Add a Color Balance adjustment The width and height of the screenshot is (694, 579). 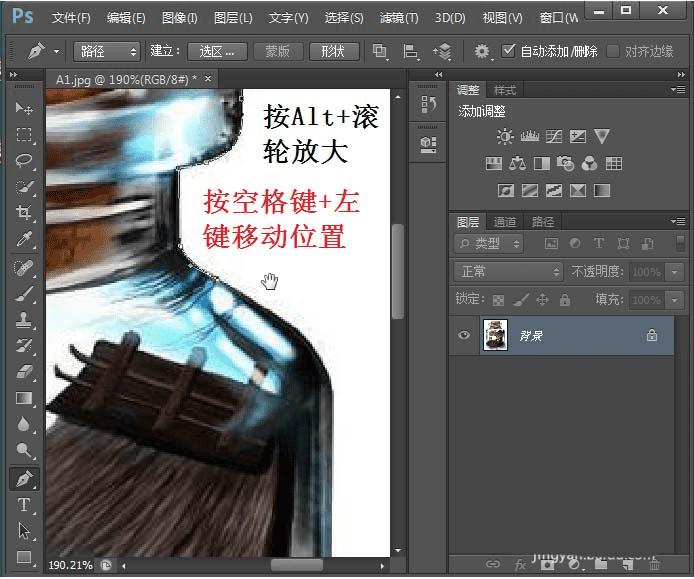pos(517,164)
